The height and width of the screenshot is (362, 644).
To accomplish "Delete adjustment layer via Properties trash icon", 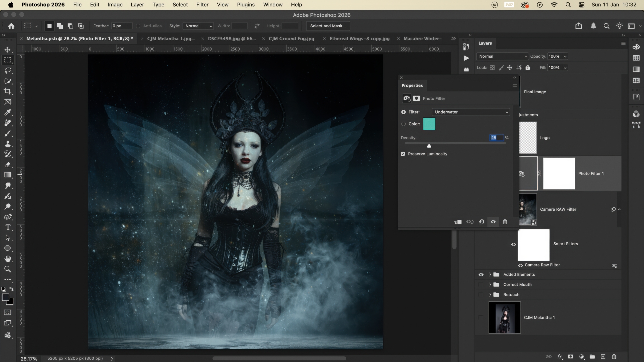I will (505, 222).
